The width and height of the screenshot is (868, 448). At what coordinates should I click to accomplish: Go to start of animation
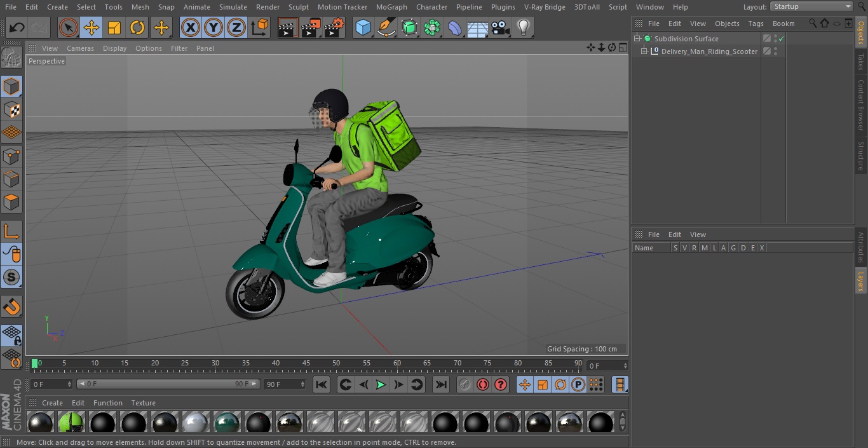322,384
